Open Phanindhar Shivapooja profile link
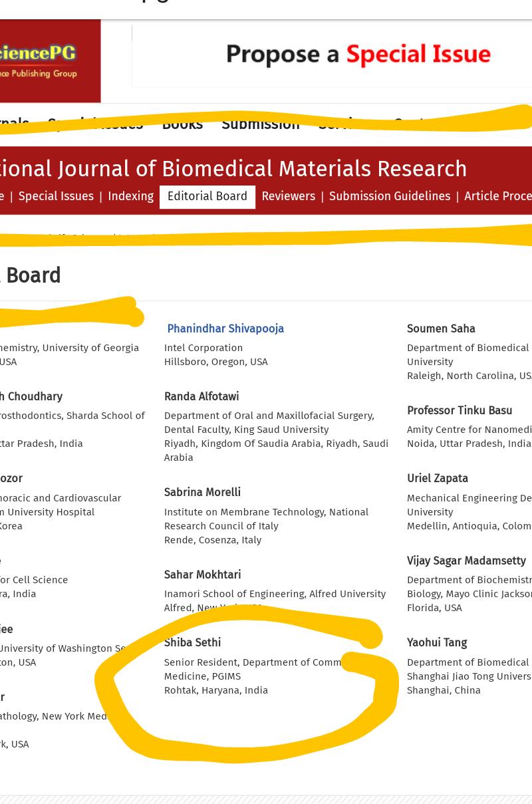Viewport: 532px width, 804px height. coord(225,329)
